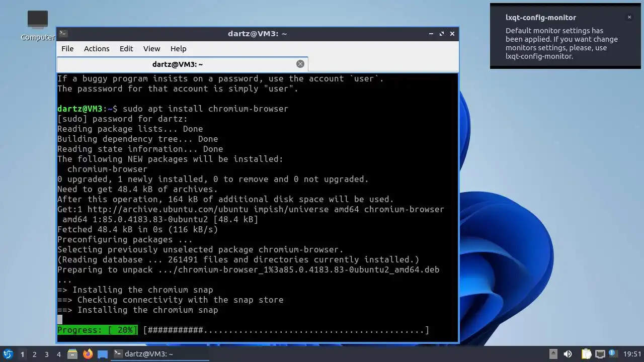Switch to desktop 4
The height and width of the screenshot is (362, 644).
tap(58, 354)
